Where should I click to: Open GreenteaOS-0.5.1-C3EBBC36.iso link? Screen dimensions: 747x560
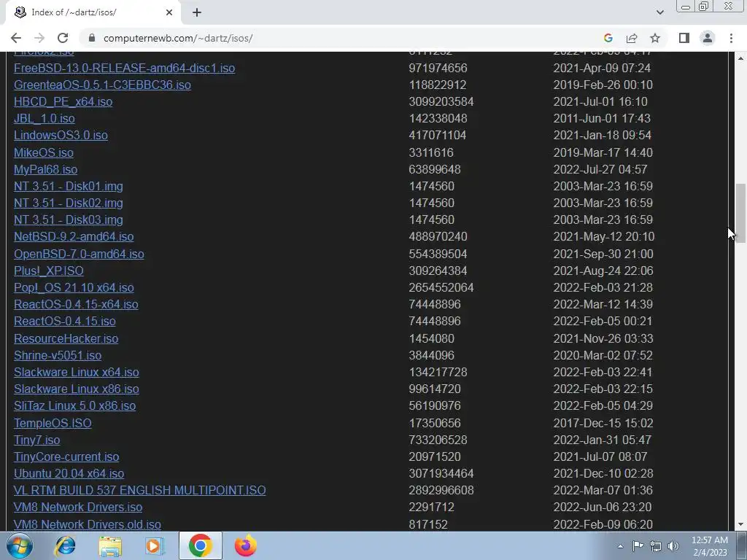102,85
